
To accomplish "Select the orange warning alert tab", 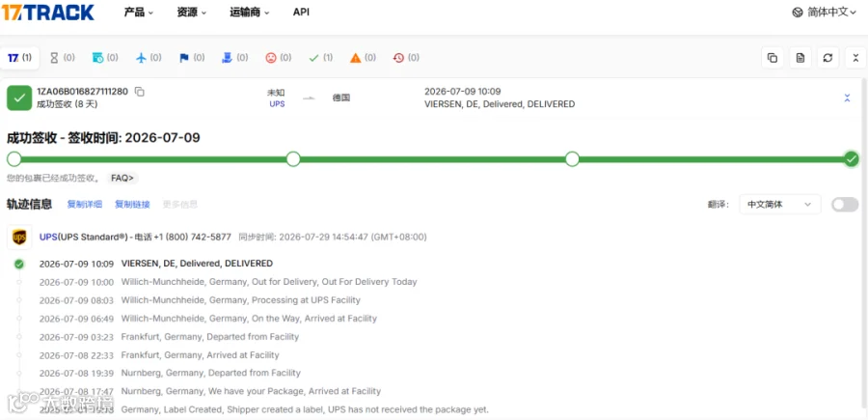I will [x=364, y=58].
